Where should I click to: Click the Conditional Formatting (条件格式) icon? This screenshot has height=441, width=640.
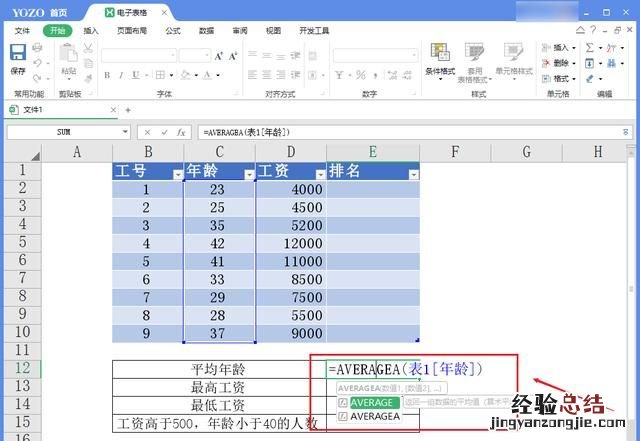[439, 55]
